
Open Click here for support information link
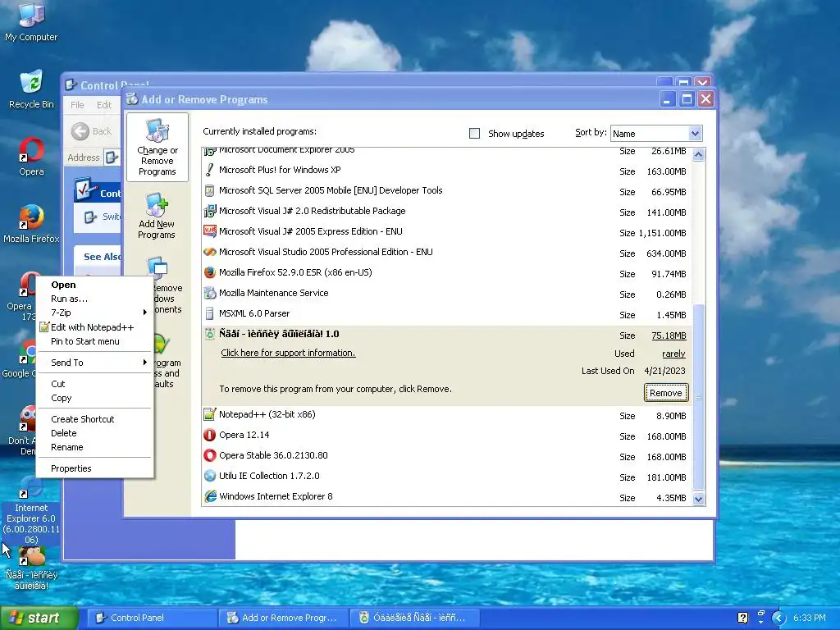tap(288, 353)
